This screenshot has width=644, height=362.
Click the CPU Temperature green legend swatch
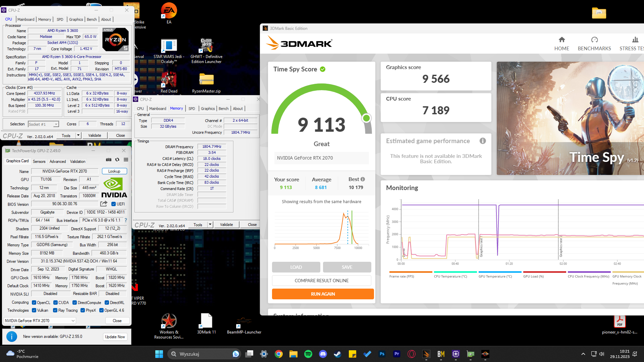pos(455,272)
